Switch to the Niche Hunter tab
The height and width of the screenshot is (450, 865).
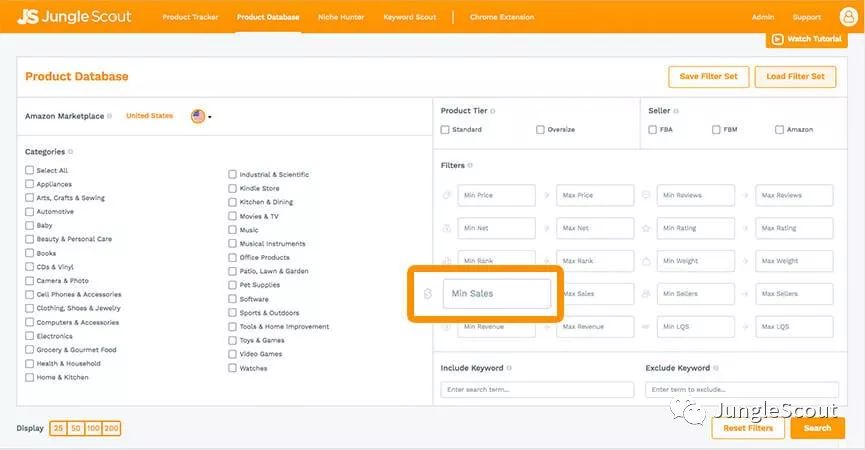(341, 17)
